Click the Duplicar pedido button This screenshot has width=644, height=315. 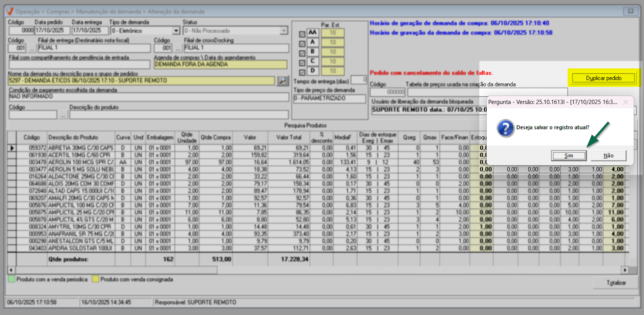coord(604,78)
